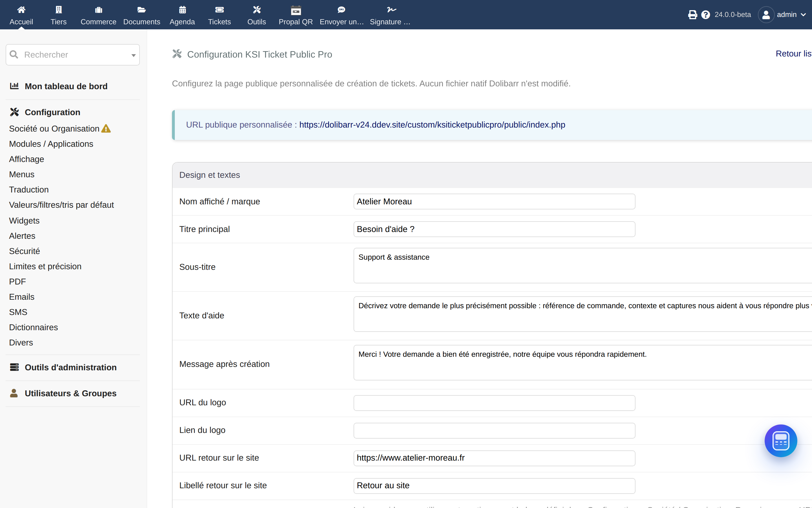Viewport: 812px width, 508px height.
Task: Click the wrench icon beside page title
Action: 177,54
